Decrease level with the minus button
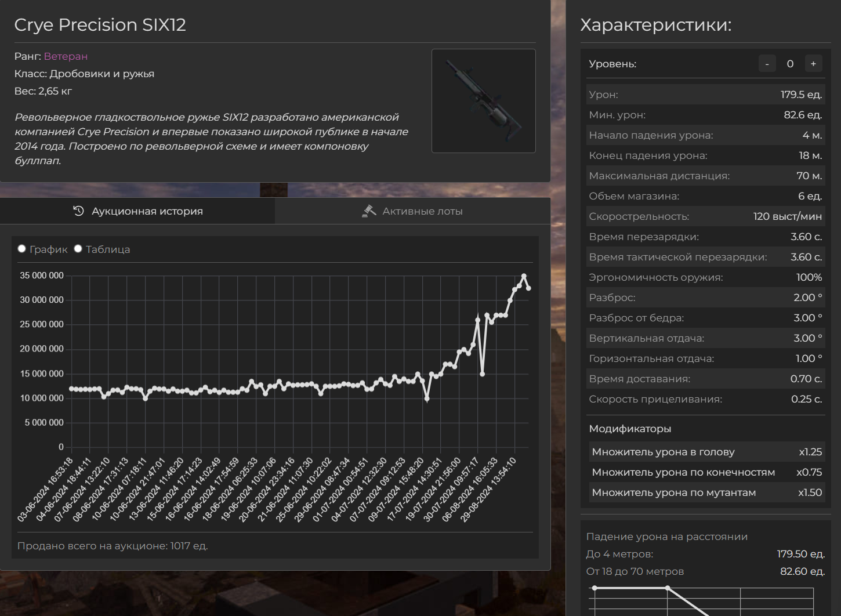 click(x=767, y=64)
